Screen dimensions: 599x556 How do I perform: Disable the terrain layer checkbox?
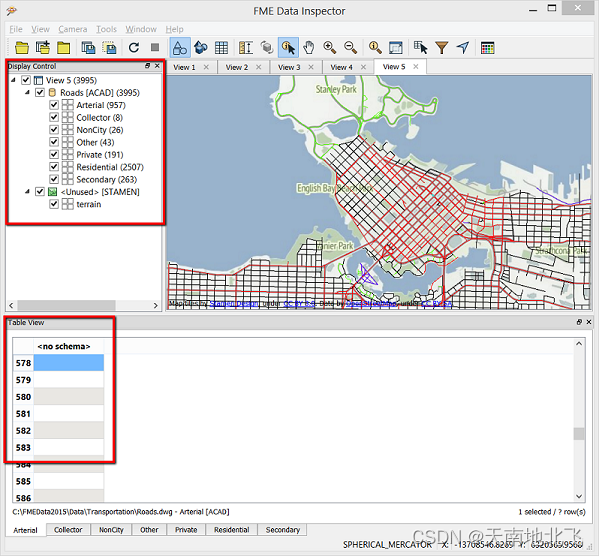54,204
